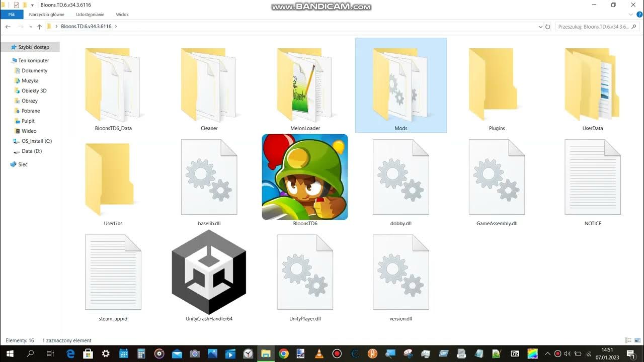The image size is (644, 362).
Task: Open Task View on taskbar
Action: [50, 353]
